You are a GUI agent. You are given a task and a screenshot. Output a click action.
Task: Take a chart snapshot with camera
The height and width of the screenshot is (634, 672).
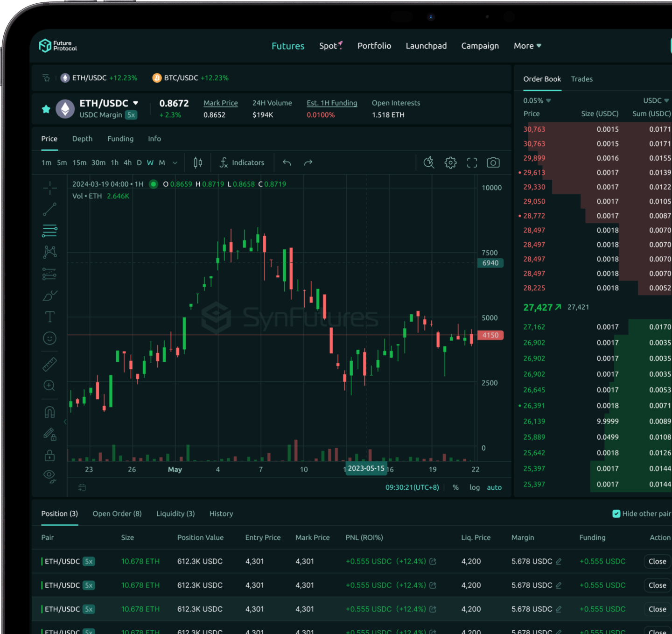[493, 162]
